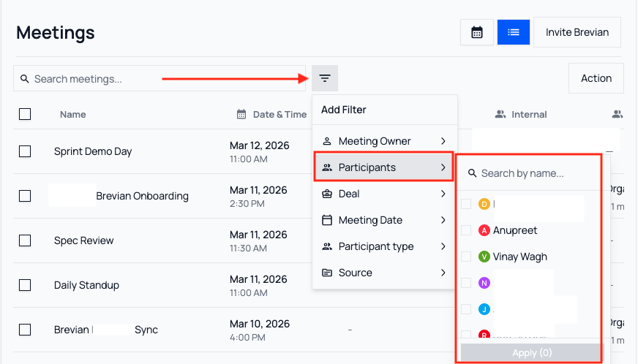
Task: Expand the Meeting Owner filter submenu
Action: pos(443,141)
